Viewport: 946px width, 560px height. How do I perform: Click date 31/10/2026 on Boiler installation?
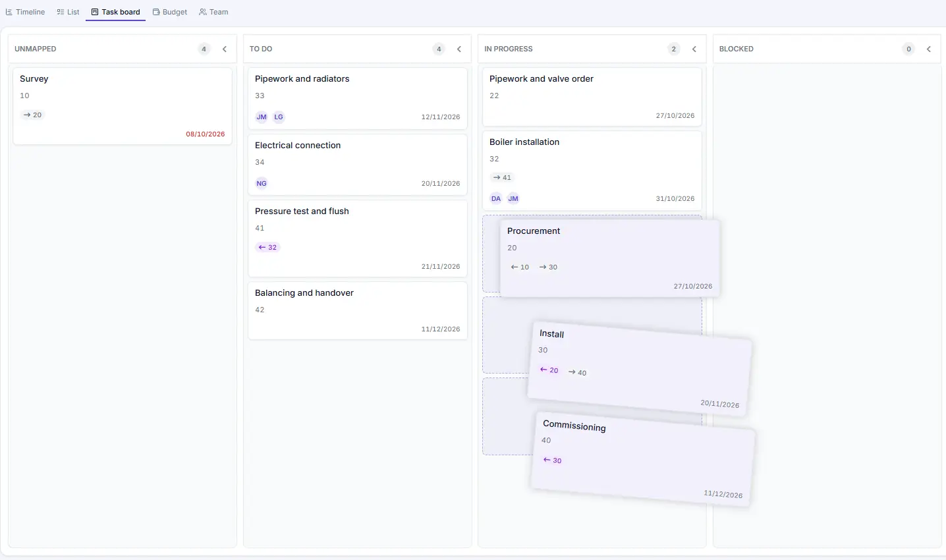pyautogui.click(x=675, y=198)
